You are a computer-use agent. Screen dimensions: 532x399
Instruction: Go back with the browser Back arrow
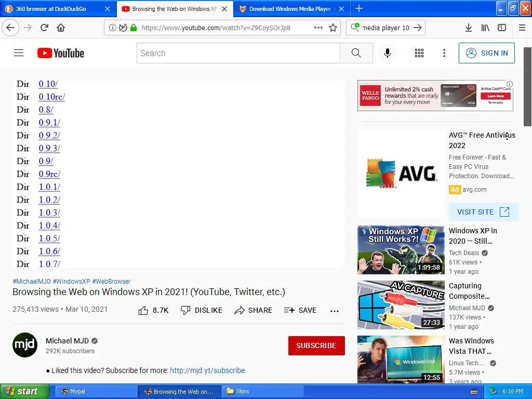[10, 28]
